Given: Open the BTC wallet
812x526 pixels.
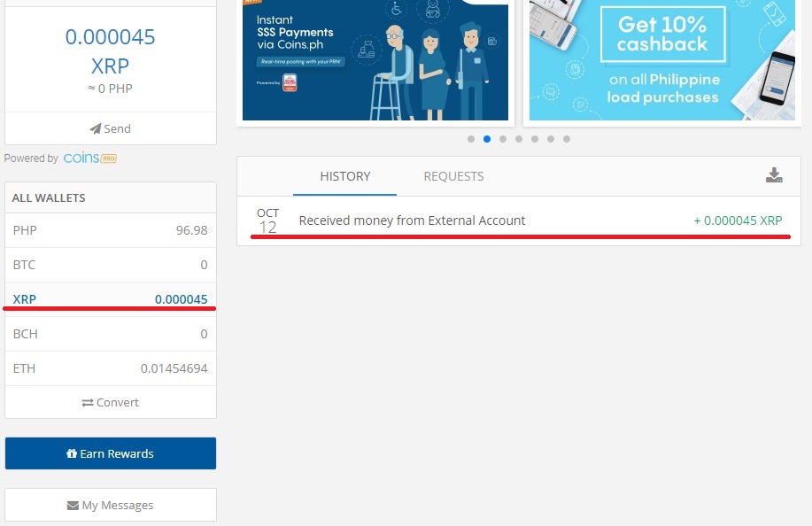Looking at the screenshot, I should [111, 265].
